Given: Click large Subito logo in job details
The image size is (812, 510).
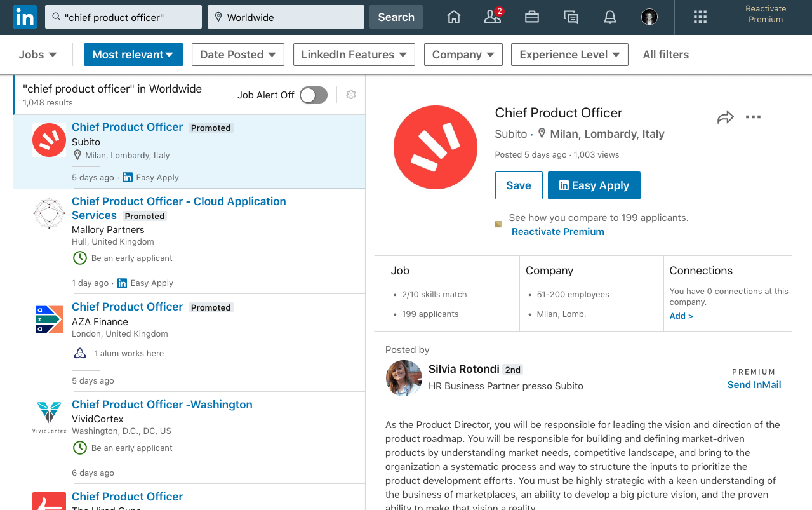Looking at the screenshot, I should [435, 147].
